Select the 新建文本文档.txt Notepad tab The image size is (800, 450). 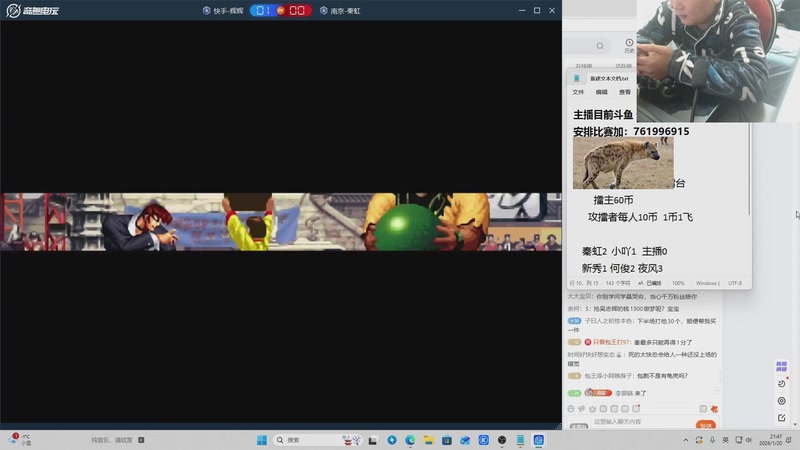coord(609,79)
